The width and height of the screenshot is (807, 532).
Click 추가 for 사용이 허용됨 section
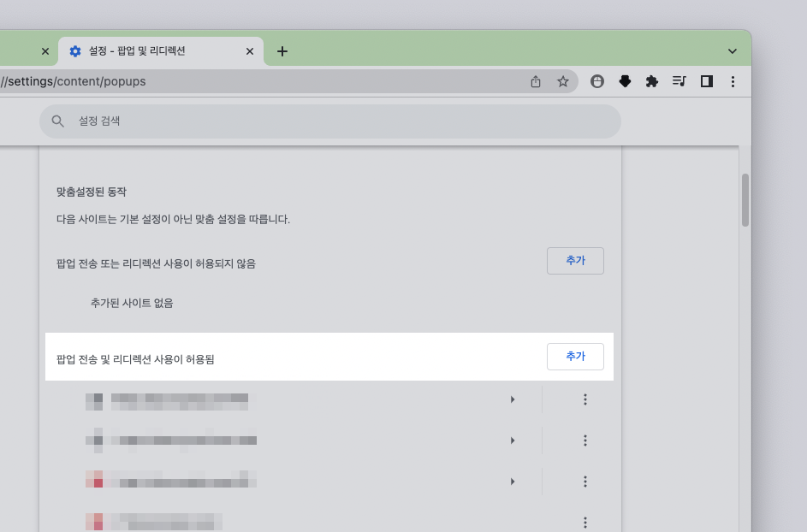pos(575,357)
